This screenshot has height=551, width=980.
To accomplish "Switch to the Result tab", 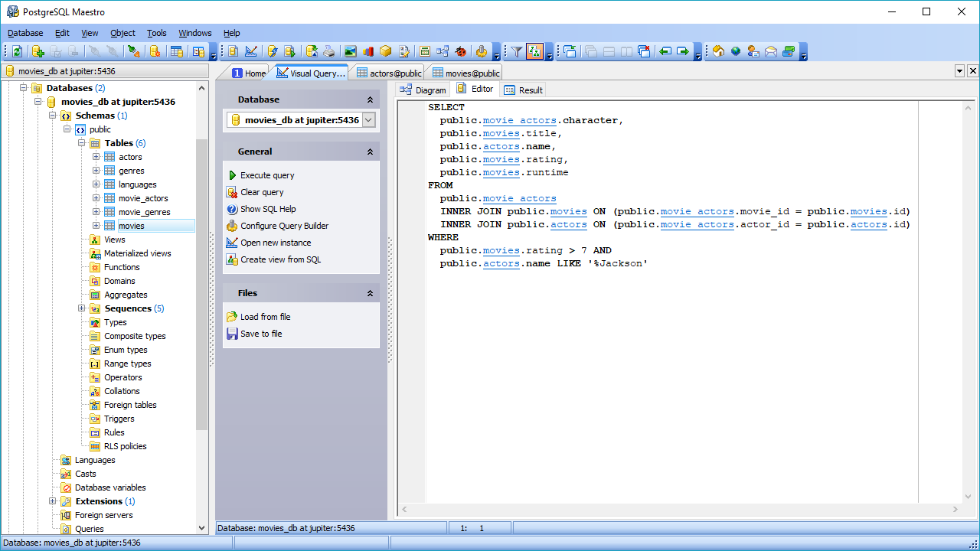I will tap(524, 90).
